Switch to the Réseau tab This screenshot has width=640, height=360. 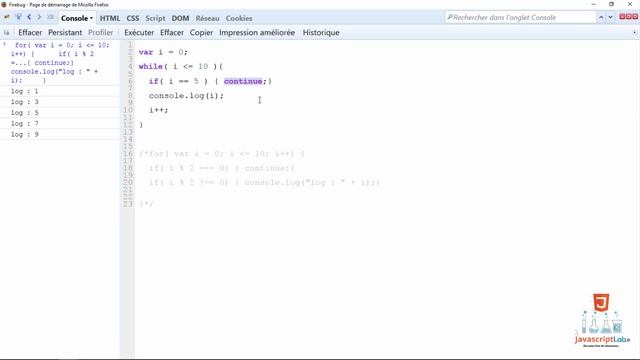[x=207, y=18]
